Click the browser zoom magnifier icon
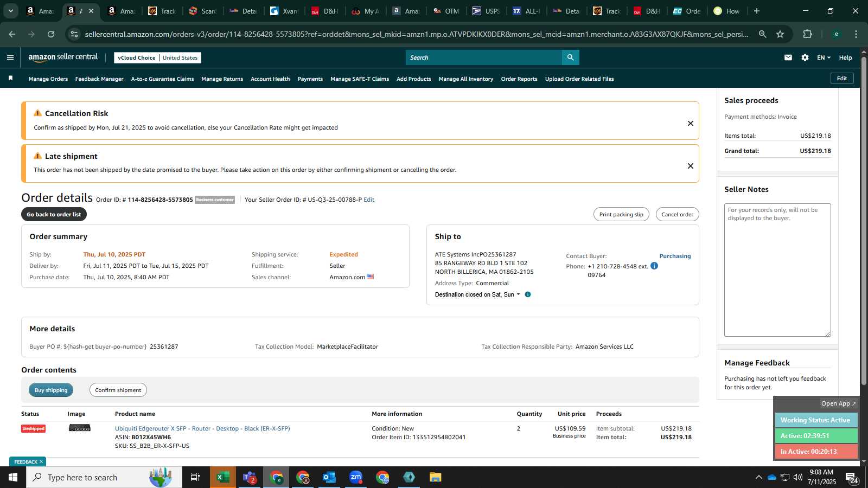Screen dimensions: 868x488 pyautogui.click(x=763, y=34)
